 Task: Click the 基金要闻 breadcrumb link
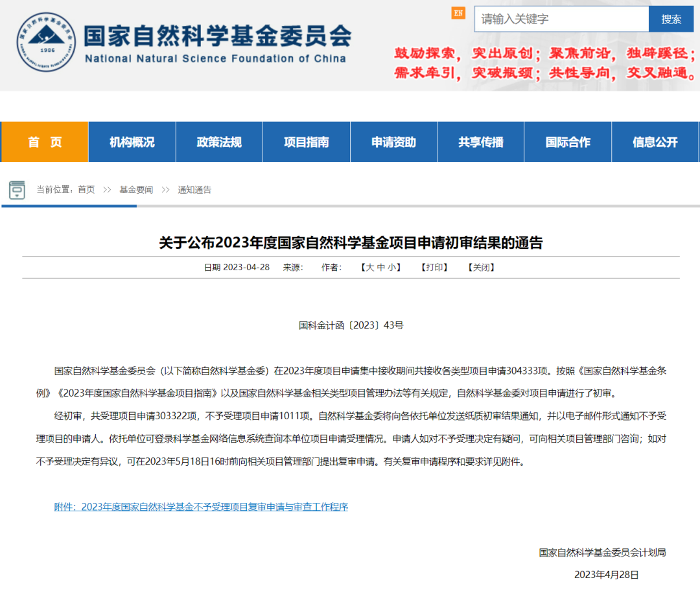coord(136,190)
